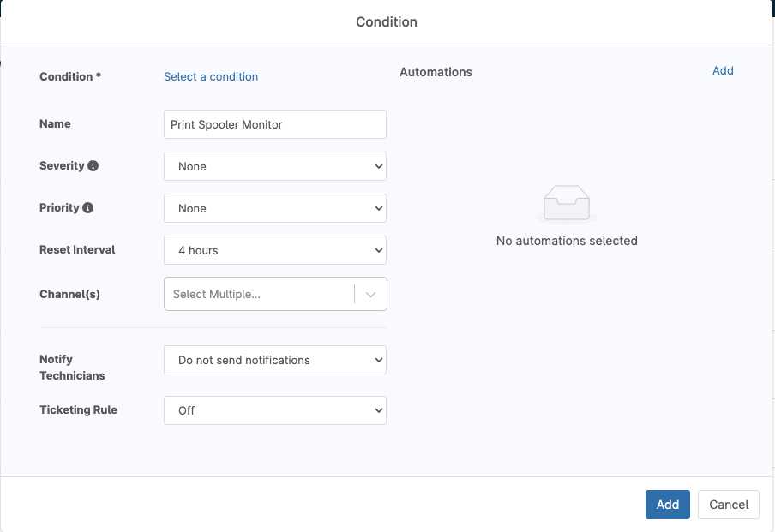775x532 pixels.
Task: Click the Channel(s) dropdown chevron
Action: [370, 294]
